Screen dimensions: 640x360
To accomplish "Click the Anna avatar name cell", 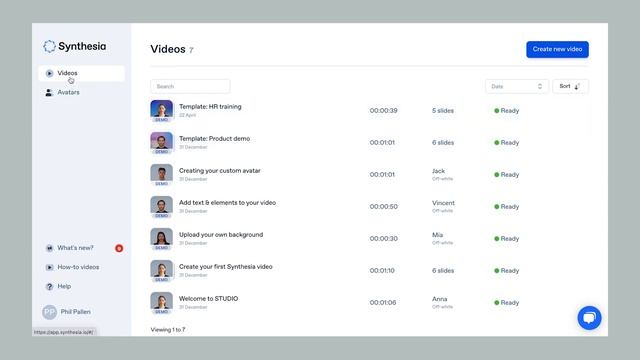I will (440, 299).
